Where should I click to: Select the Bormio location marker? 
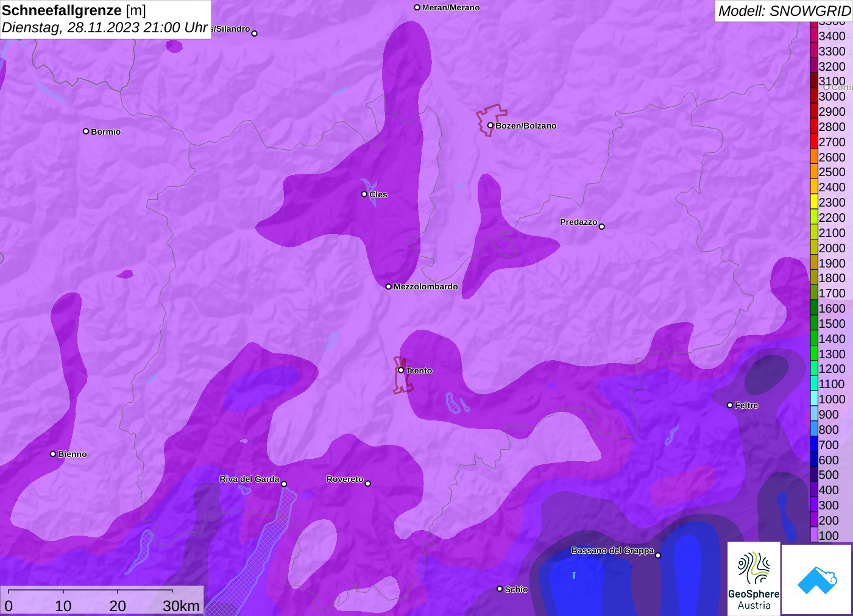coord(86,131)
